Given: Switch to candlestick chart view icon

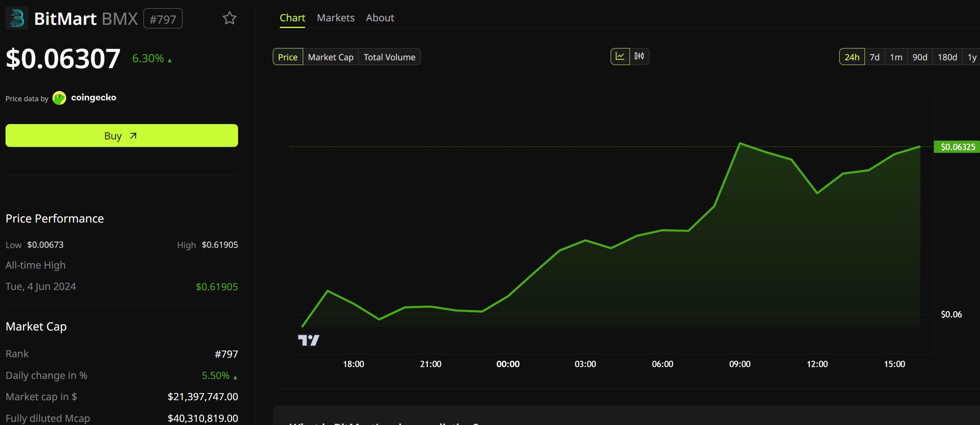Looking at the screenshot, I should (639, 56).
